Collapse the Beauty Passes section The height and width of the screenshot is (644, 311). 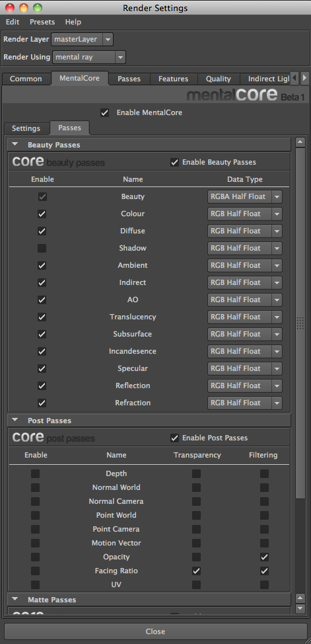(x=15, y=145)
